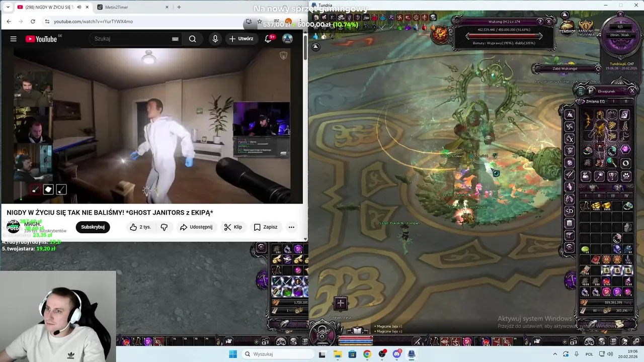Viewport: 644px width, 362px height.
Task: Switch to inventory page I
Action: (586, 196)
